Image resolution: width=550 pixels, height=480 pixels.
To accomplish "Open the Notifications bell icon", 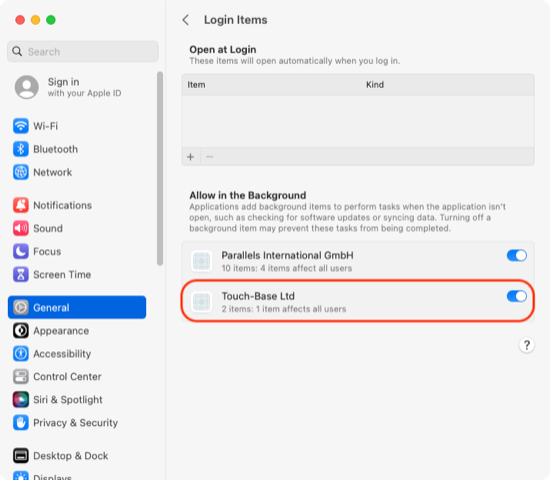I will click(21, 205).
